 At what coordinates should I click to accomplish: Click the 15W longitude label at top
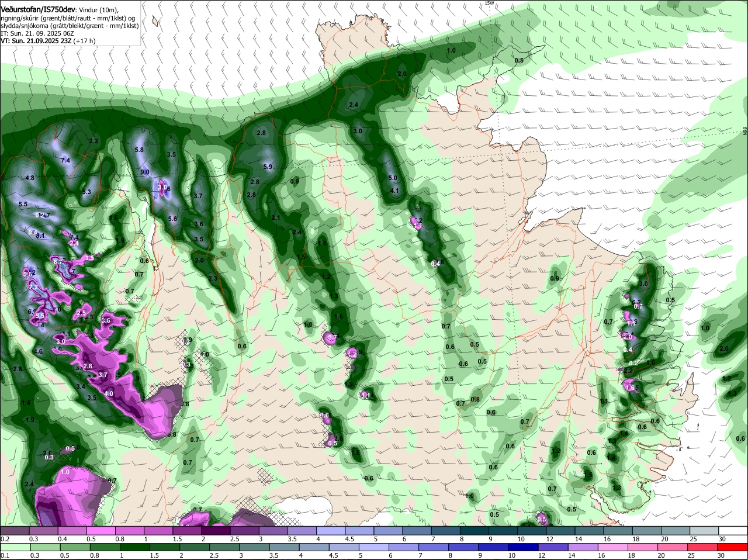tap(489, 3)
